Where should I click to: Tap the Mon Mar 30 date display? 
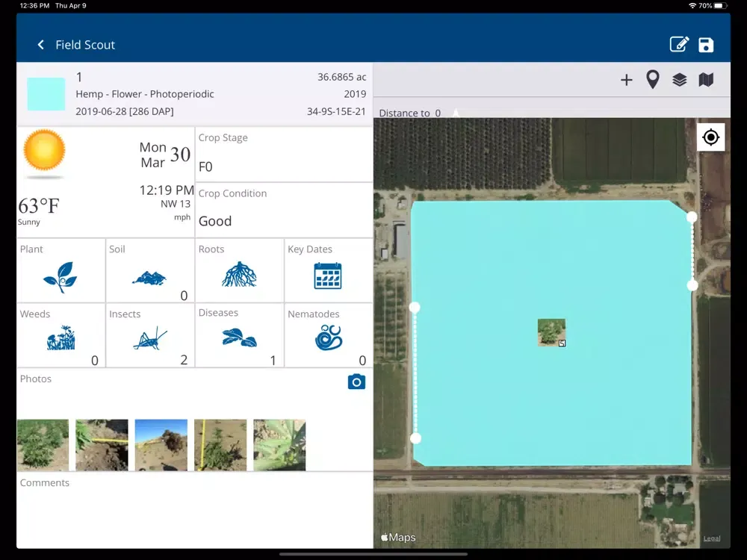165,155
